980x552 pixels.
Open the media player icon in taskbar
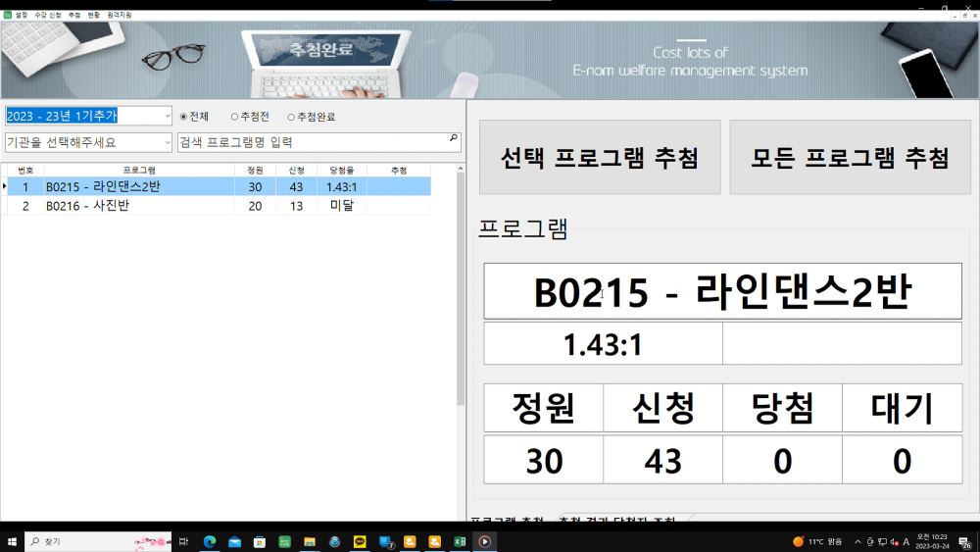pos(484,541)
